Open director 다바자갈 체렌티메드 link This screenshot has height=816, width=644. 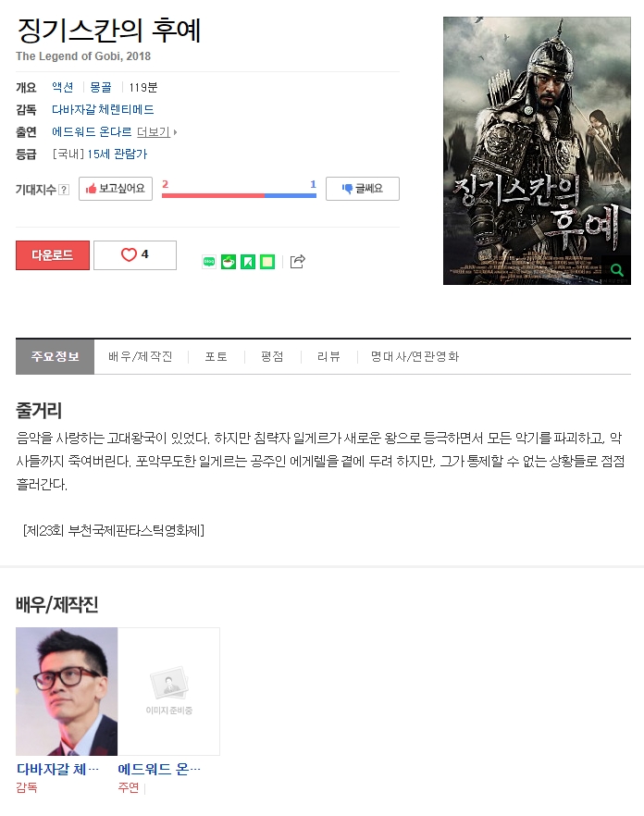pos(103,109)
